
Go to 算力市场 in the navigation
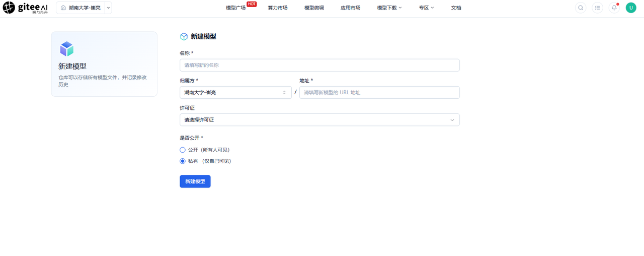[x=278, y=8]
